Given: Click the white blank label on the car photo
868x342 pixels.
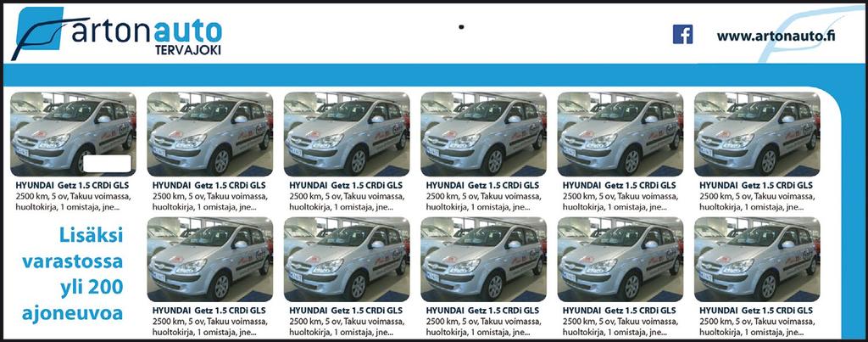Looking at the screenshot, I should (x=107, y=164).
